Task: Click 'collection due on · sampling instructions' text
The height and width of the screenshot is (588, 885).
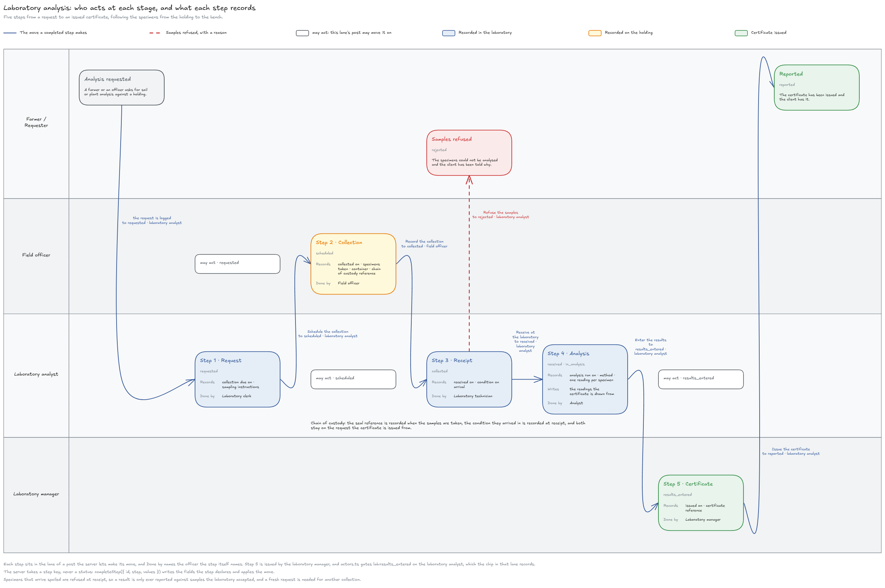Action: coord(240,384)
